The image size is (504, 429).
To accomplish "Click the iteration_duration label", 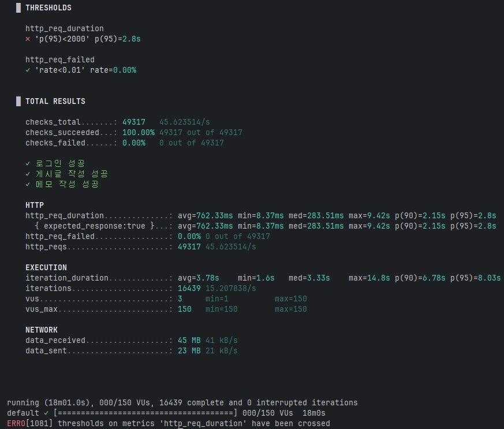I will point(67,278).
